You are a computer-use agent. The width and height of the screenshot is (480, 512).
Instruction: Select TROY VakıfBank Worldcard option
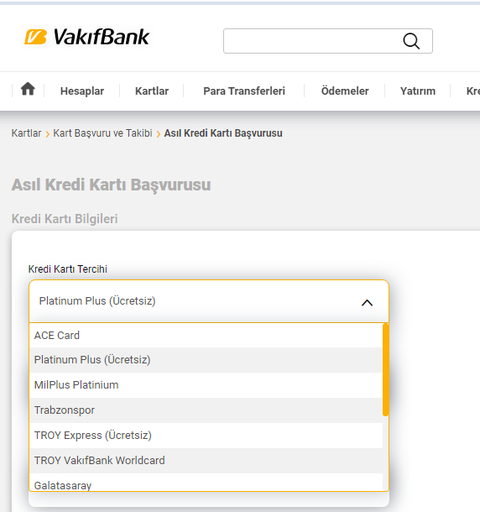[x=206, y=461]
